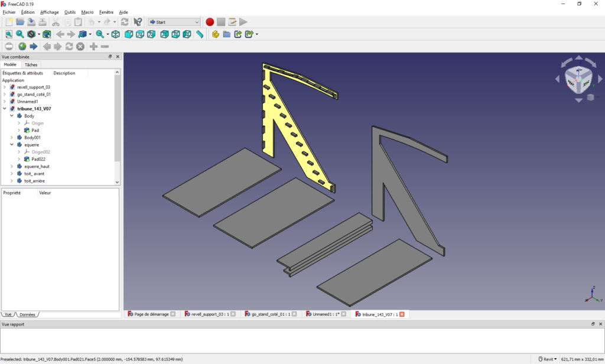Select Pad022 in the model tree

[39, 160]
